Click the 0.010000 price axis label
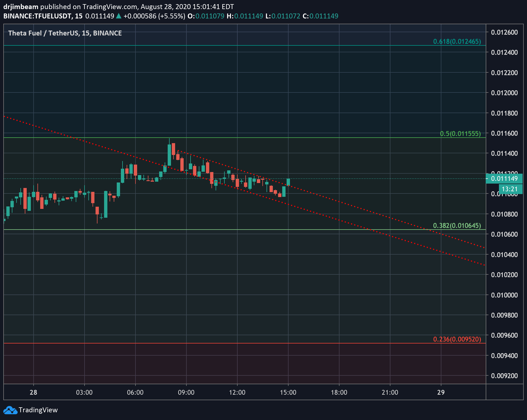The width and height of the screenshot is (527, 420). 504,295
